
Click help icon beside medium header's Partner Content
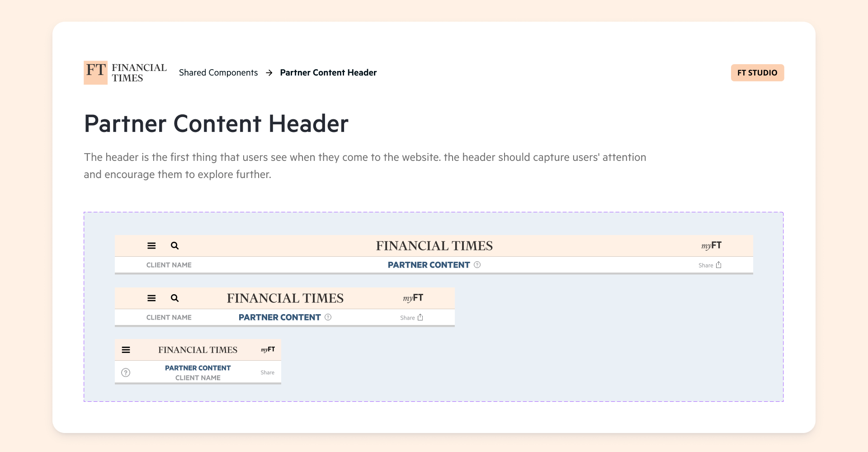[x=328, y=317]
